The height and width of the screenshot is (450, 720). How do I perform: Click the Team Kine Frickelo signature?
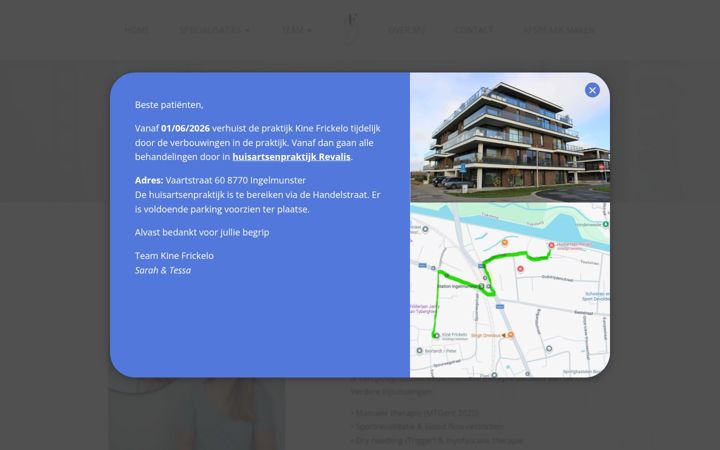pyautogui.click(x=174, y=255)
